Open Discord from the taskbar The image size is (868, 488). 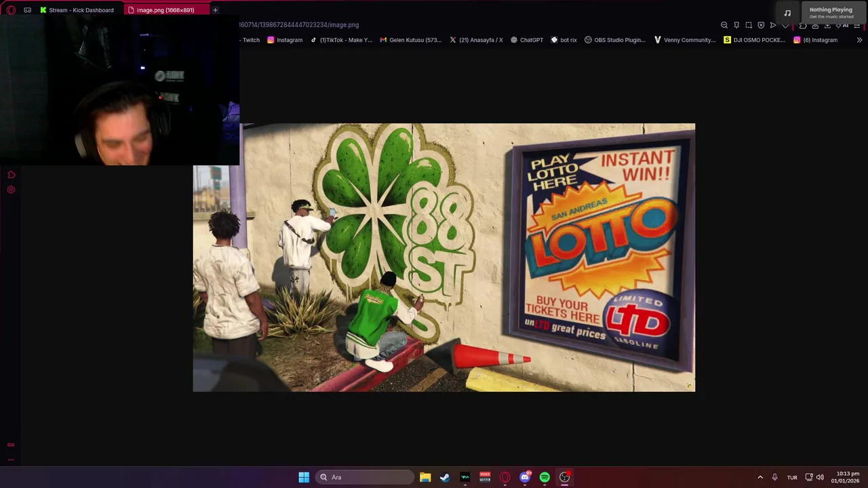tap(525, 477)
